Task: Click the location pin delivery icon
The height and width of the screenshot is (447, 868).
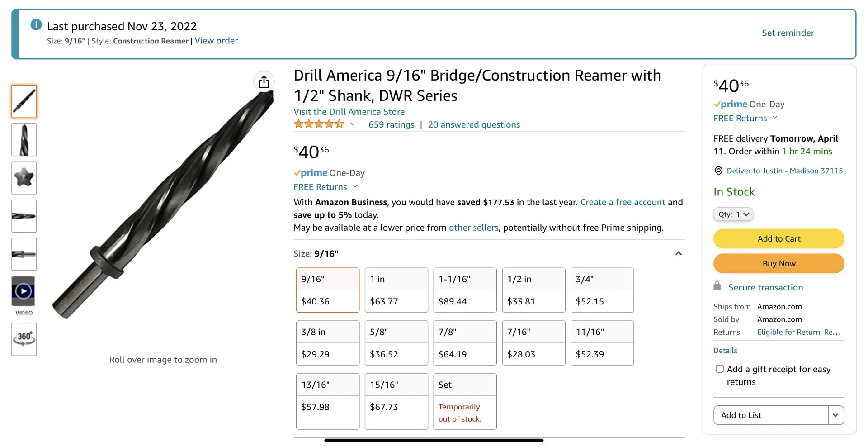Action: point(718,171)
